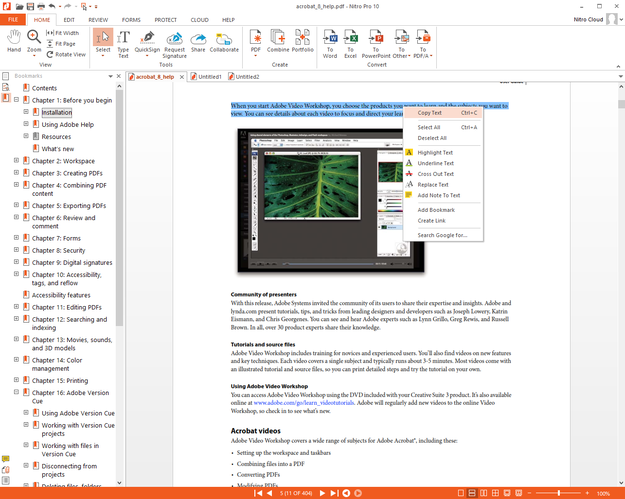Click Rotate View

coord(66,55)
